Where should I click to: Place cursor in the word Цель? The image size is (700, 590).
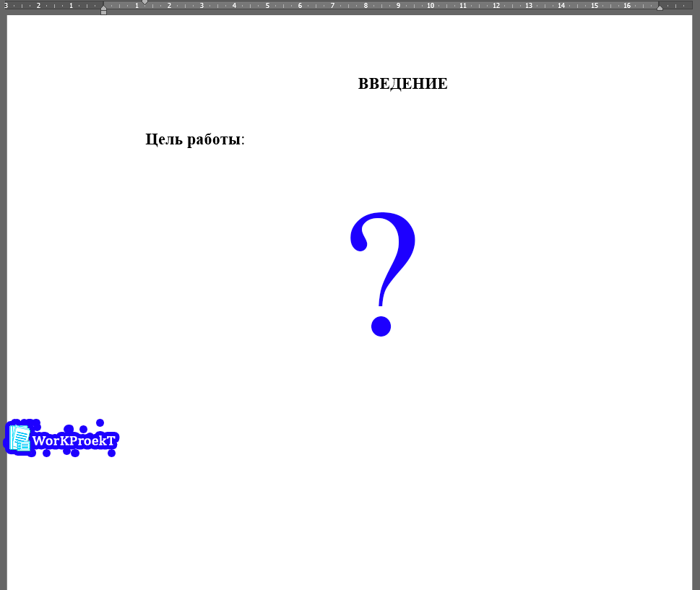(x=164, y=139)
